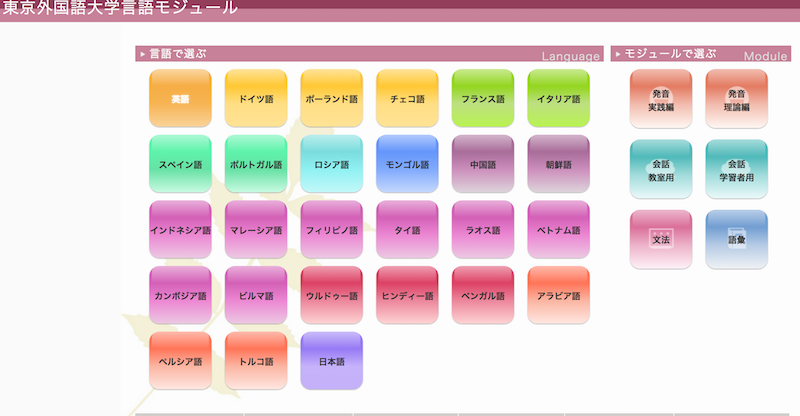The width and height of the screenshot is (800, 416).
Task: Select the ベトナム語 tile
Action: (x=559, y=229)
